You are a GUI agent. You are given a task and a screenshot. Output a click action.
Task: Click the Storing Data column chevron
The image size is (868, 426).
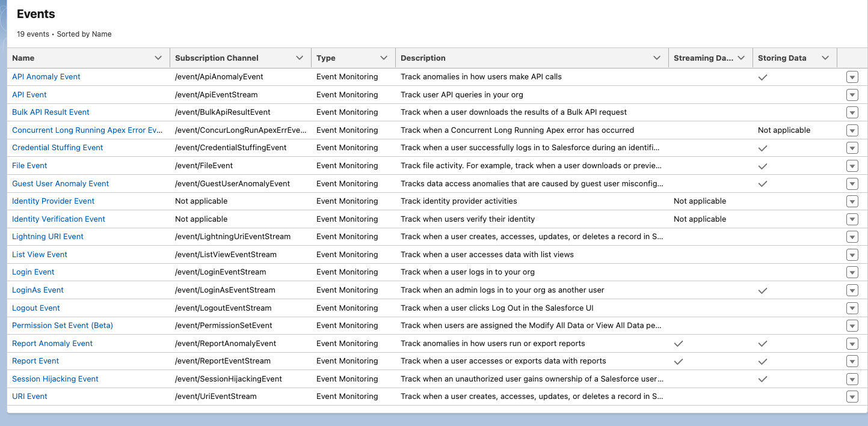tap(825, 58)
